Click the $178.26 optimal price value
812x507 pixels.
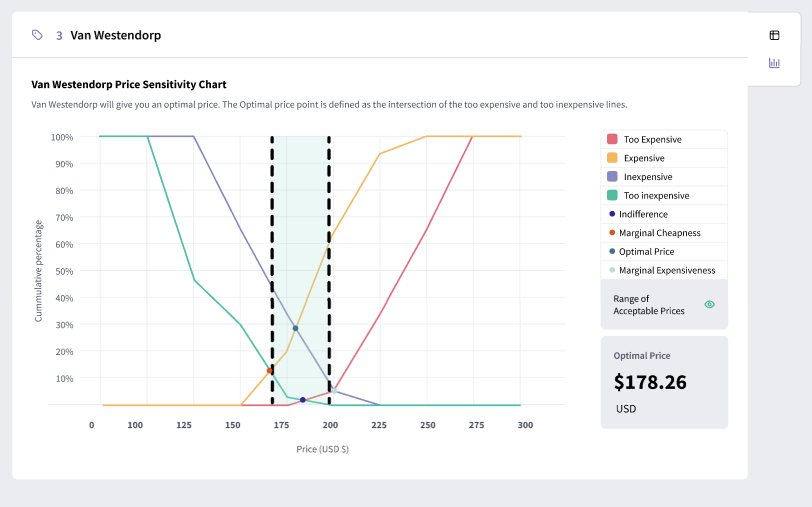652,382
